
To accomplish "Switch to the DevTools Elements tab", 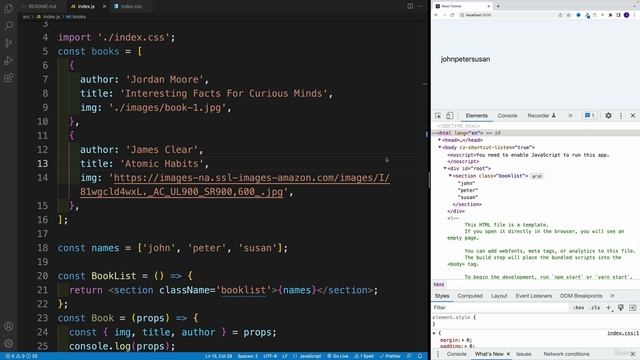I will 476,116.
